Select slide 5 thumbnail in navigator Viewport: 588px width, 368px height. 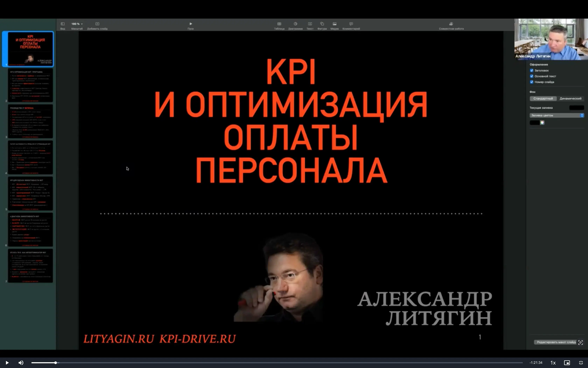click(30, 193)
